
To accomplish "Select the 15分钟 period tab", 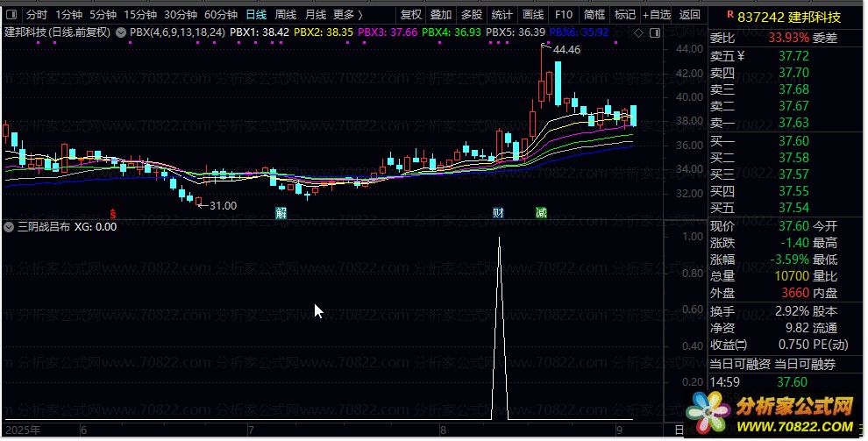I will pos(140,14).
